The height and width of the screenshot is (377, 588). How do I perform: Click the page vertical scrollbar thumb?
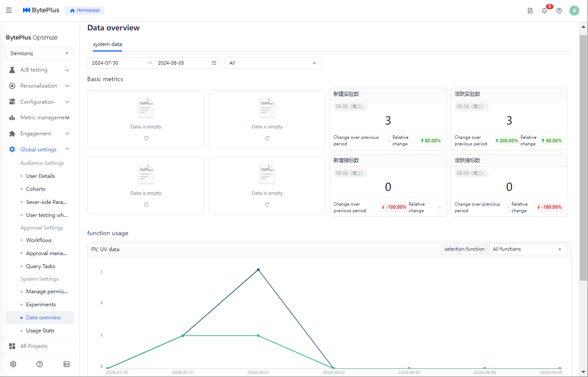584,157
